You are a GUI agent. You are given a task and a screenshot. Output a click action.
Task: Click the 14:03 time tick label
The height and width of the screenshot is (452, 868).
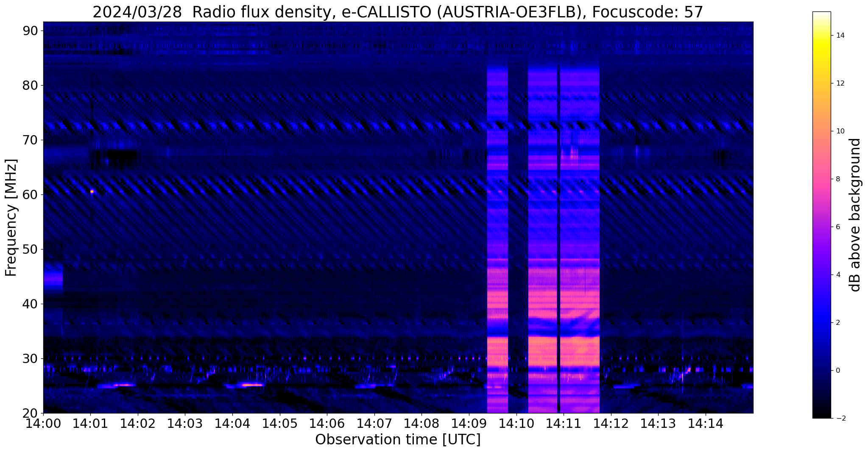click(185, 424)
